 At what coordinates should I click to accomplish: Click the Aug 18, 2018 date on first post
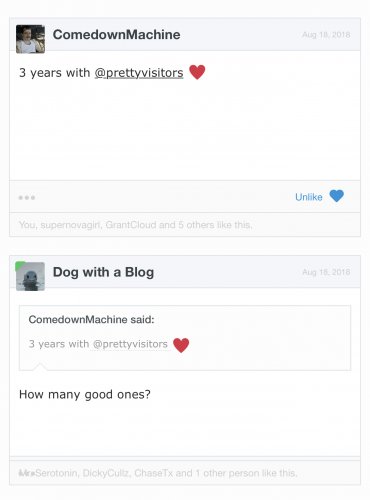[326, 35]
